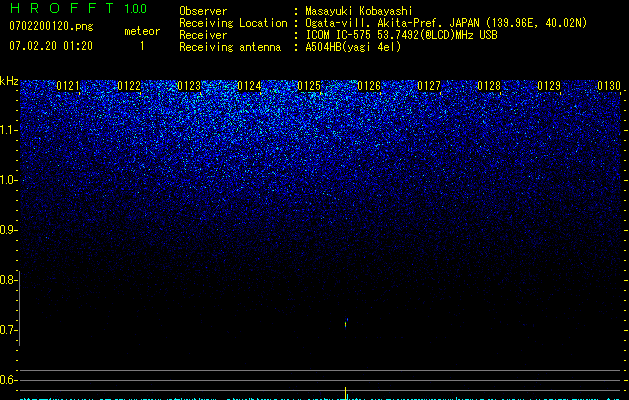Click the 0.8 kHz axis label

pos(8,280)
